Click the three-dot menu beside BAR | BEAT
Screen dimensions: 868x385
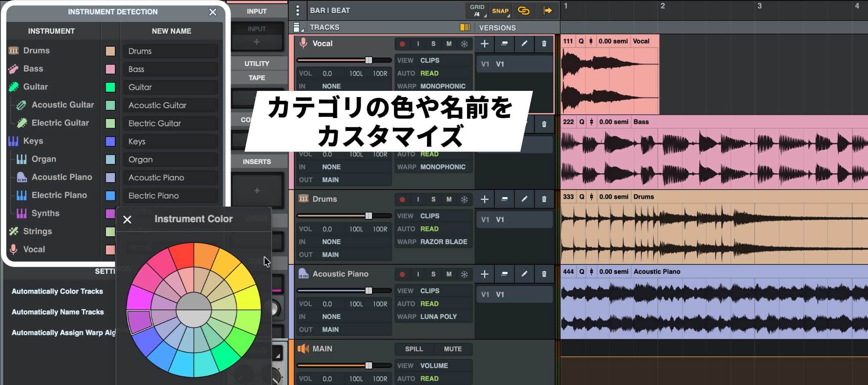pyautogui.click(x=298, y=11)
